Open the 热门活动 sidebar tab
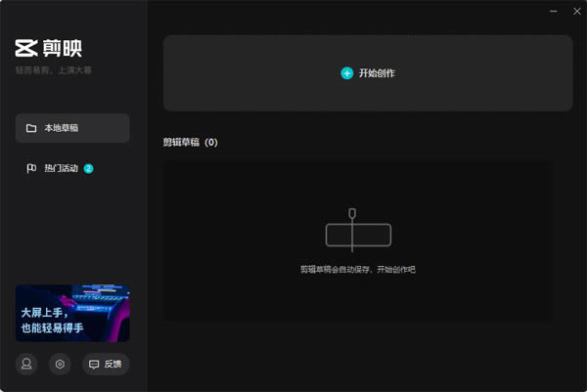 61,169
